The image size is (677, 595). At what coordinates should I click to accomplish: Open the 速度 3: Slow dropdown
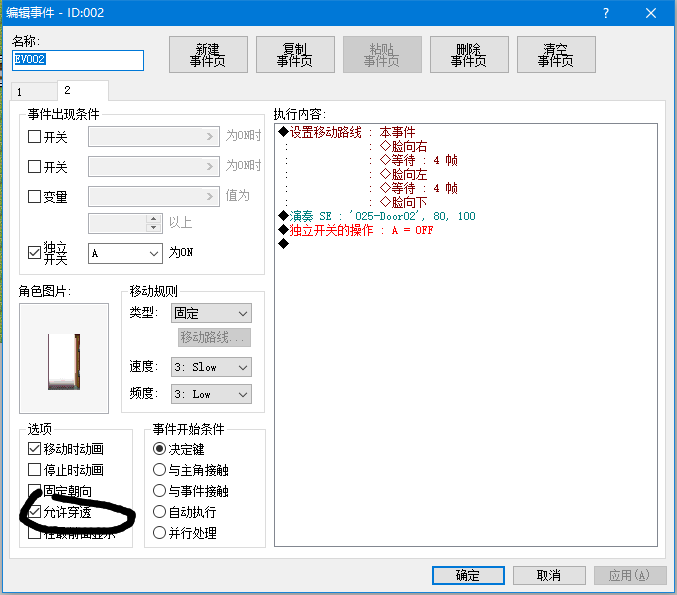(x=211, y=367)
